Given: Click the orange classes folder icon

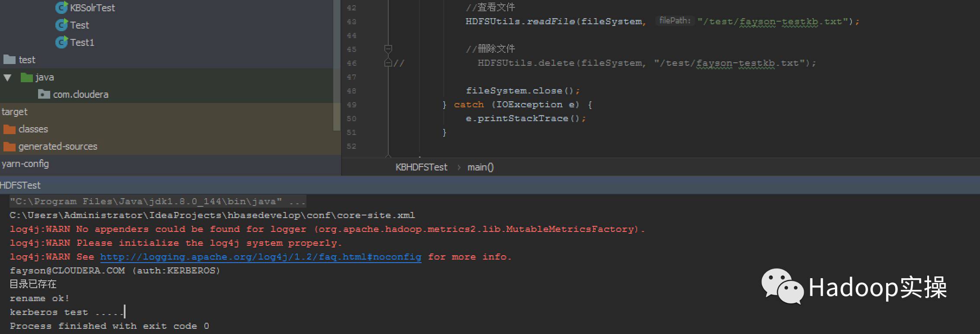Looking at the screenshot, I should pos(10,129).
